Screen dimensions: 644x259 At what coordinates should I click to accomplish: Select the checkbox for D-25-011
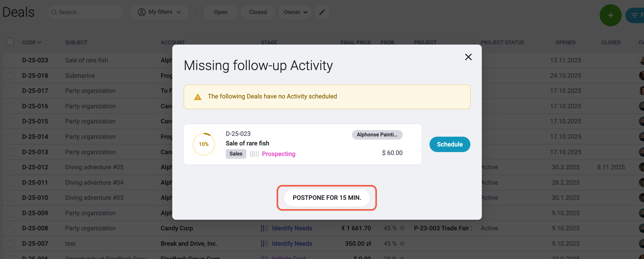pyautogui.click(x=10, y=183)
